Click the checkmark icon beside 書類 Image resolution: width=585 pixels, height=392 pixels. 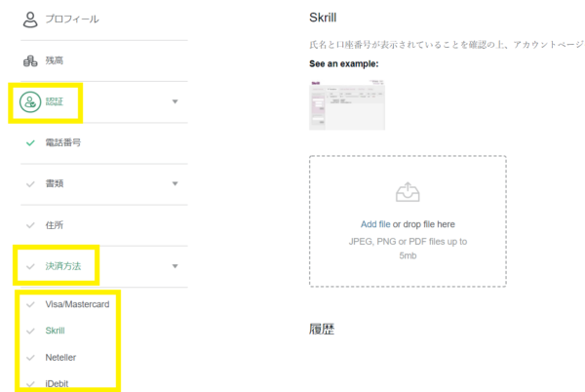tap(30, 183)
